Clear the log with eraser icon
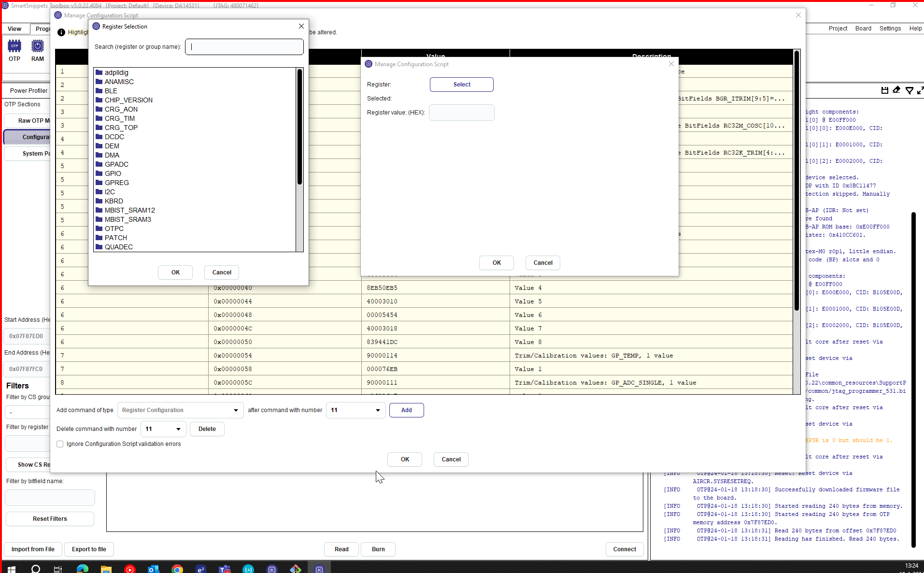The width and height of the screenshot is (924, 573). [x=896, y=90]
